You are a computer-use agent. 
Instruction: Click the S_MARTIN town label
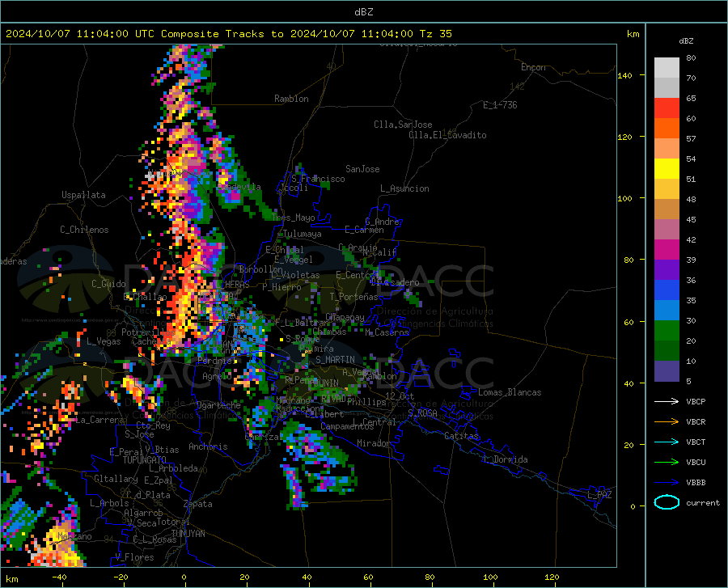[x=335, y=360]
